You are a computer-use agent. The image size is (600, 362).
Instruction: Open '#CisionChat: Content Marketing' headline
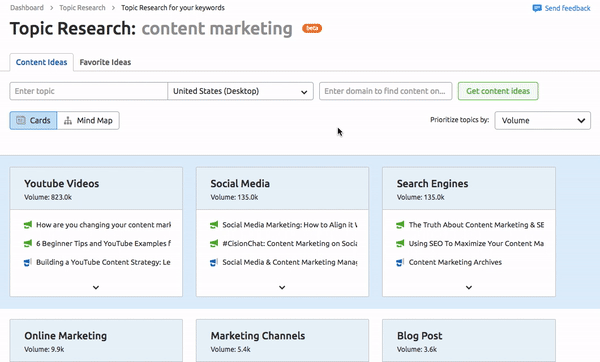pos(290,243)
